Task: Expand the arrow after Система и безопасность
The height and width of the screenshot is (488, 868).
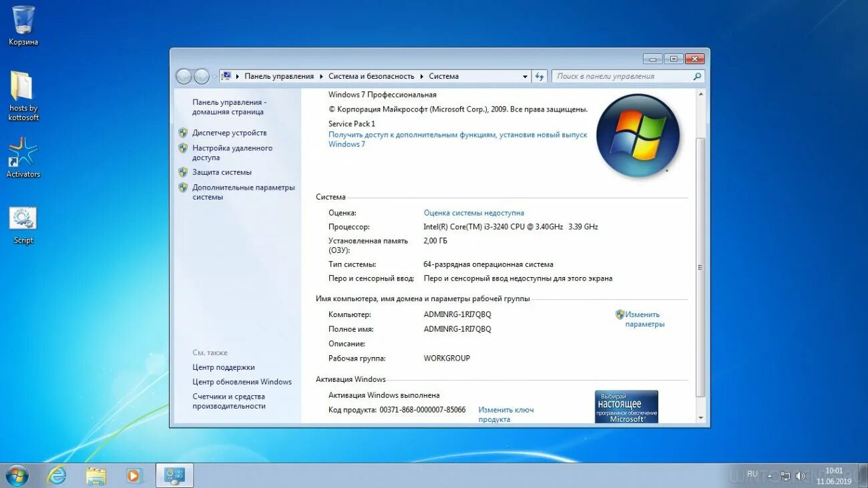Action: [x=421, y=76]
